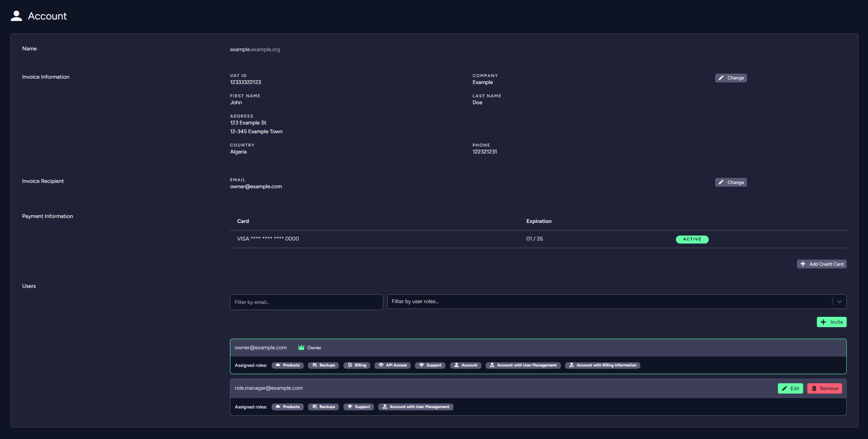Image resolution: width=868 pixels, height=439 pixels.
Task: Remove the role.manager@example.com user
Action: [x=824, y=389]
